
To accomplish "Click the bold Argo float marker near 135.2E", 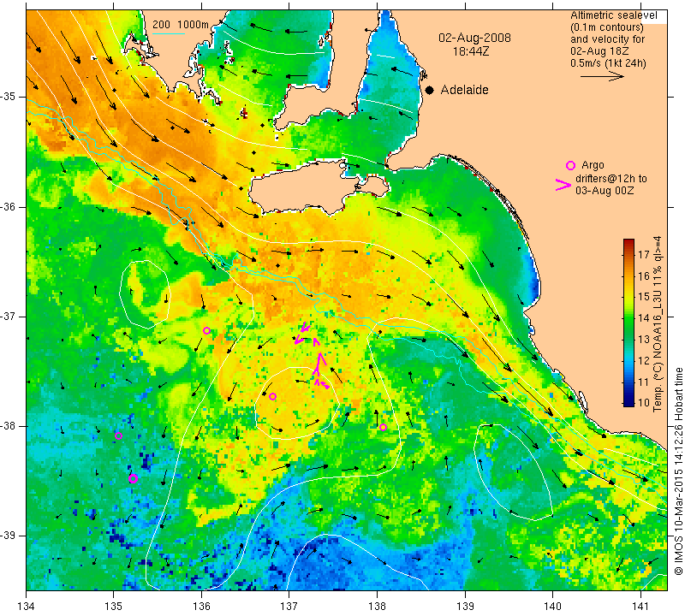I will [x=134, y=479].
